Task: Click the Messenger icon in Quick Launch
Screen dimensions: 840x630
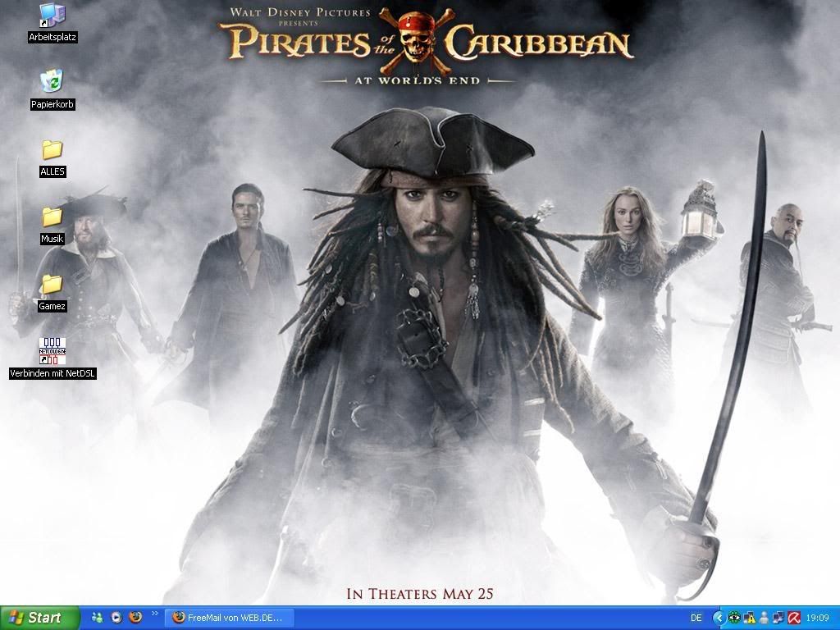Action: [98, 617]
